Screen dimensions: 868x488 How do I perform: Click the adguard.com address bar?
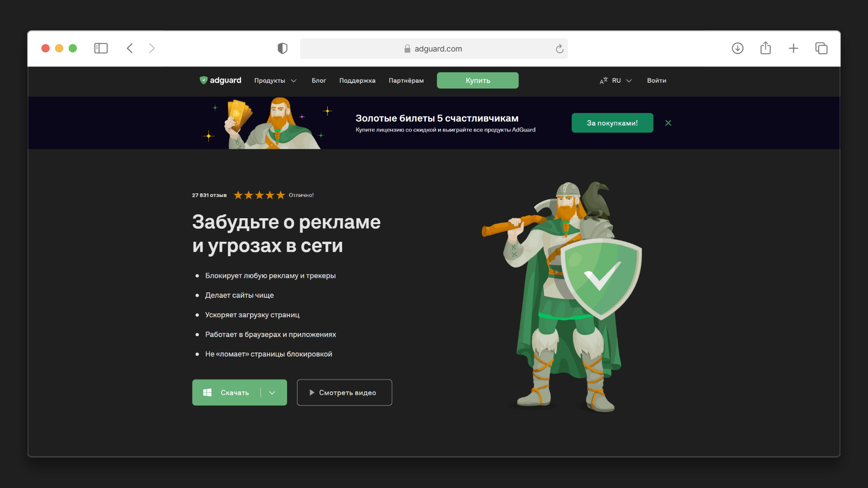tap(434, 48)
